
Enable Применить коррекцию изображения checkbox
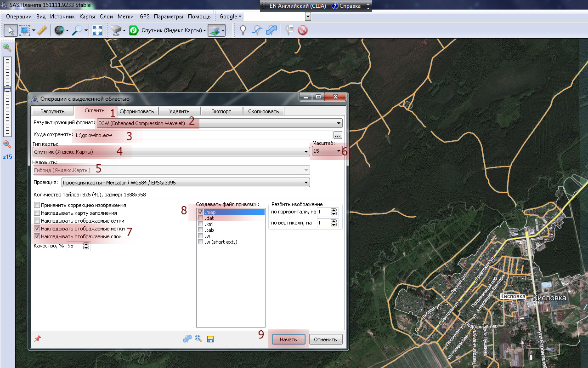coord(37,205)
